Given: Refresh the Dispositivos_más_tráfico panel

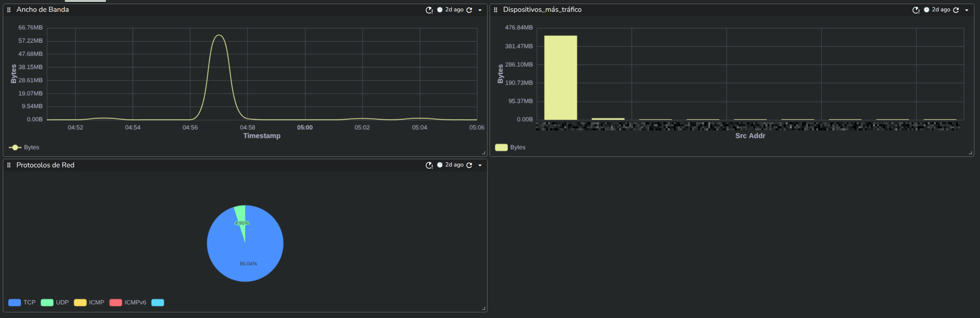Looking at the screenshot, I should tap(956, 10).
